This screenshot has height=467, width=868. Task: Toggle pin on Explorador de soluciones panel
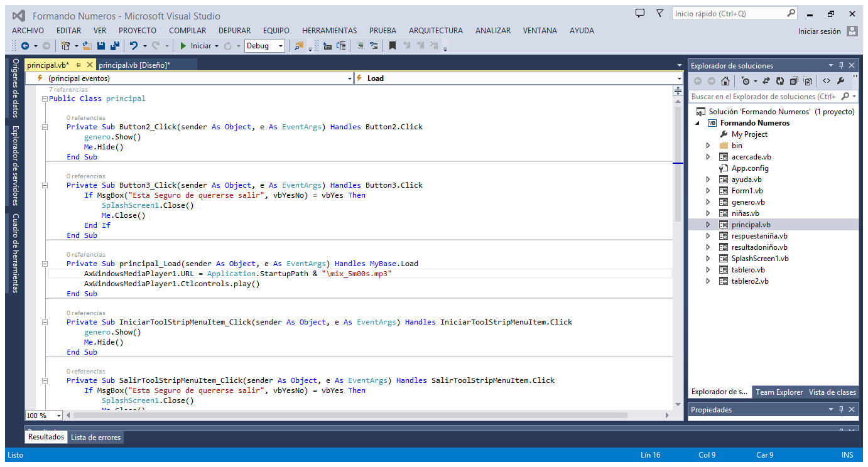click(x=841, y=65)
